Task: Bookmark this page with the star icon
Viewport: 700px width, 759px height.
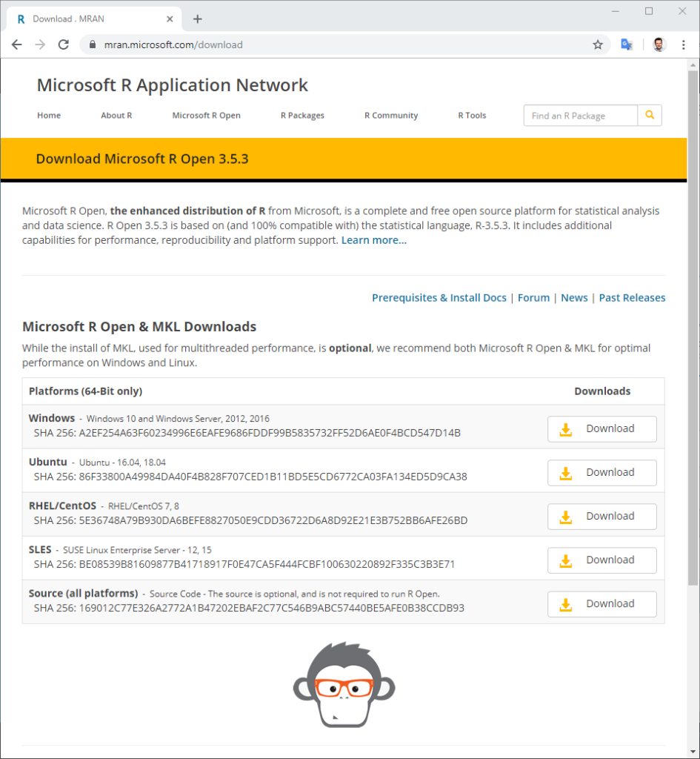Action: 598,45
